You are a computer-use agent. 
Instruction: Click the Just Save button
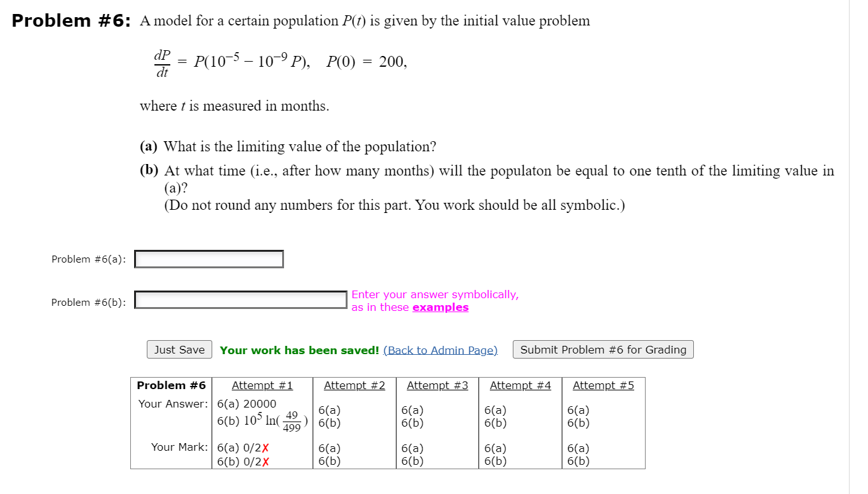(x=179, y=349)
